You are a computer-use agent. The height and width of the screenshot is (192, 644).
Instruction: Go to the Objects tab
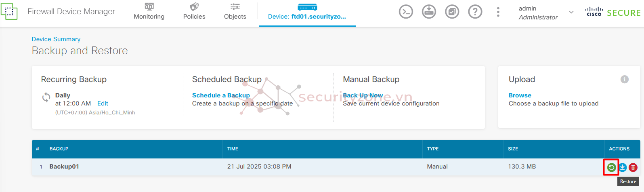(235, 12)
